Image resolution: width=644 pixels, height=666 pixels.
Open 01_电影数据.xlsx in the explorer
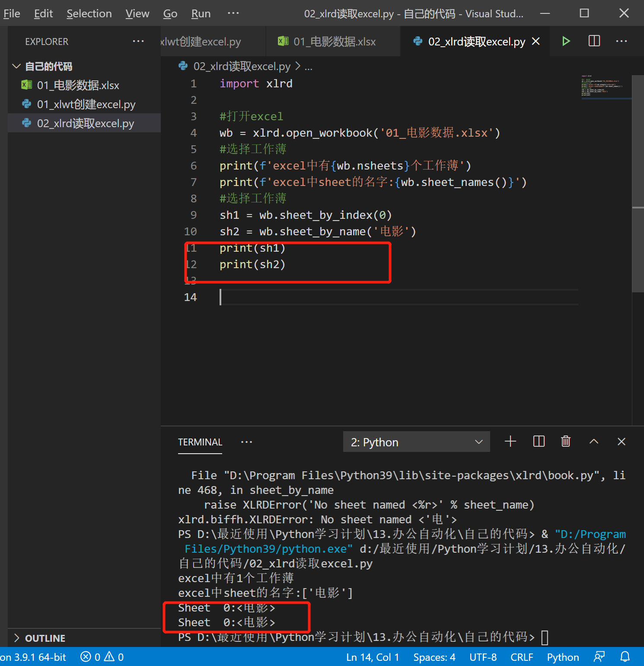coord(84,85)
